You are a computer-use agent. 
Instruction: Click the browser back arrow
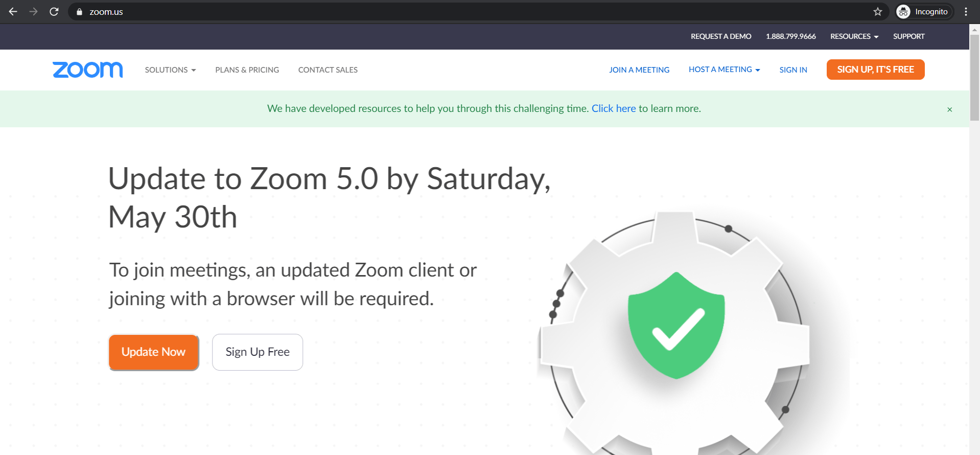(x=13, y=12)
